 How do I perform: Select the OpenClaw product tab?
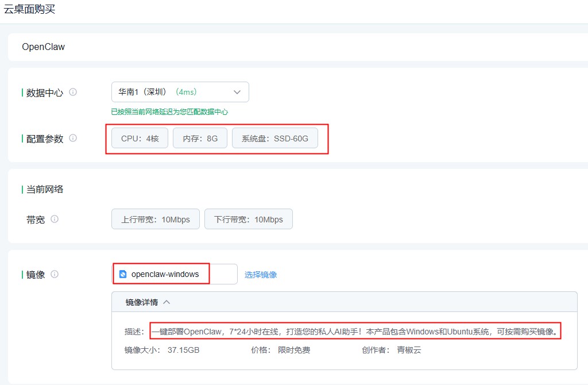(44, 47)
